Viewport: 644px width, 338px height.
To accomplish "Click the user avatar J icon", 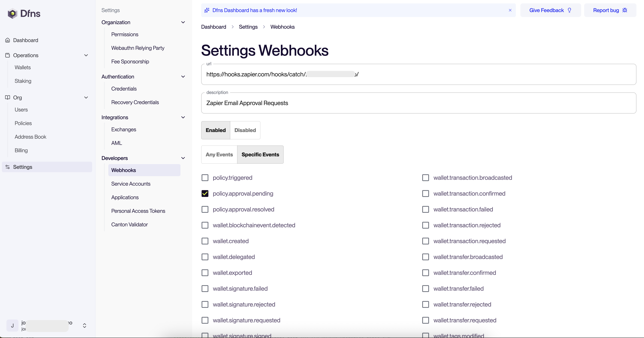I will (12, 326).
